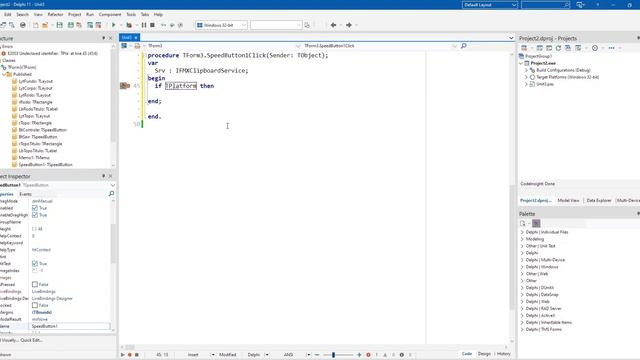This screenshot has width=640, height=360.
Task: Click the green Run button in toolbar
Action: point(113,25)
